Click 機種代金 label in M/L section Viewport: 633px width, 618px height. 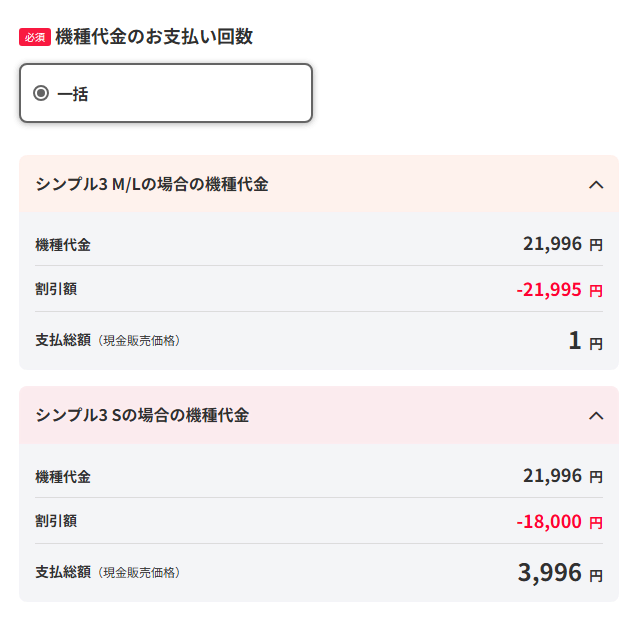click(63, 245)
